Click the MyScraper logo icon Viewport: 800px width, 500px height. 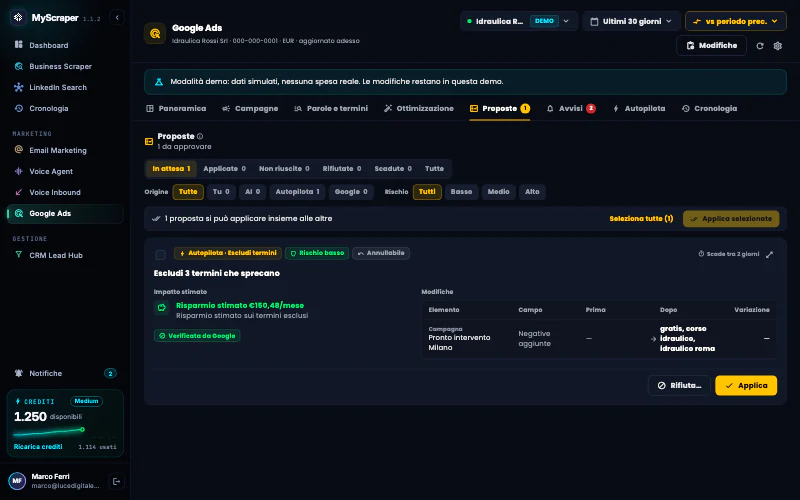pyautogui.click(x=18, y=17)
